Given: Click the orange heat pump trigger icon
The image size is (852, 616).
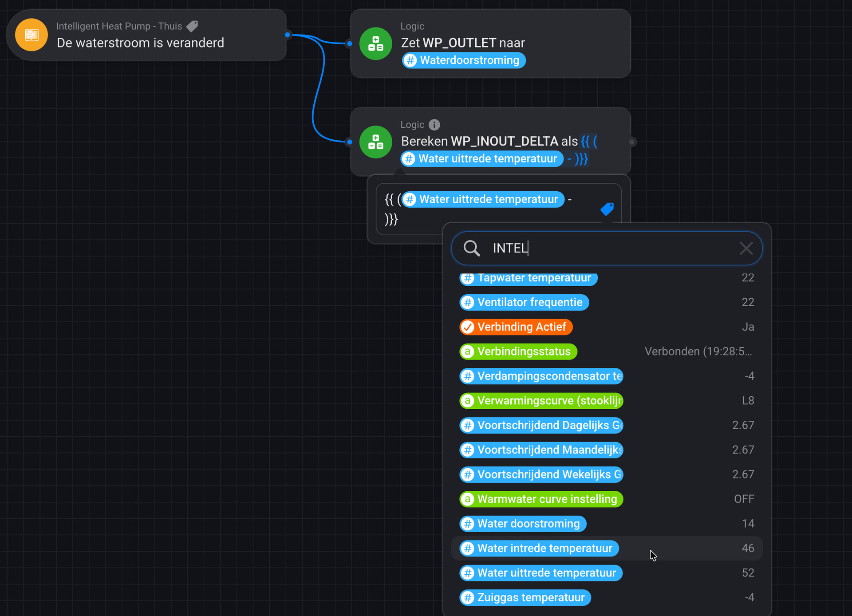Looking at the screenshot, I should (x=32, y=35).
